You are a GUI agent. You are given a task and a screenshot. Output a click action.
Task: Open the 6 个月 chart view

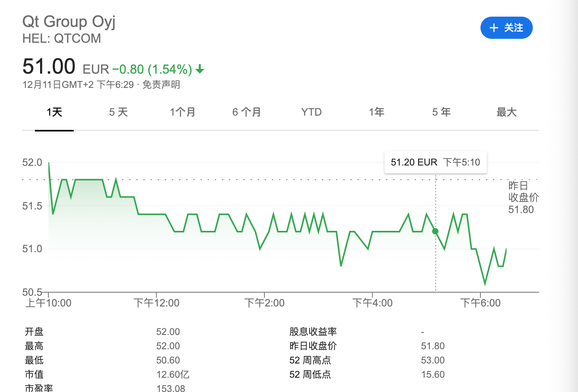click(x=246, y=112)
